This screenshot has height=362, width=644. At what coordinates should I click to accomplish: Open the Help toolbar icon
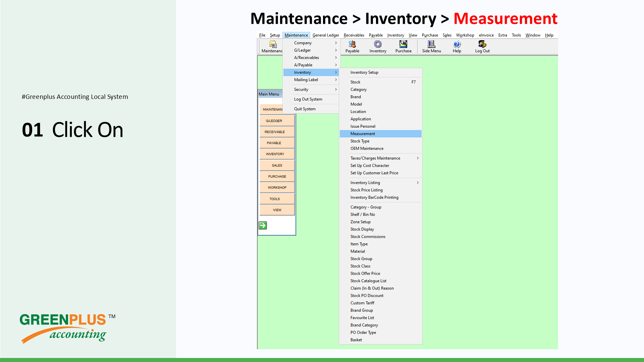457,47
